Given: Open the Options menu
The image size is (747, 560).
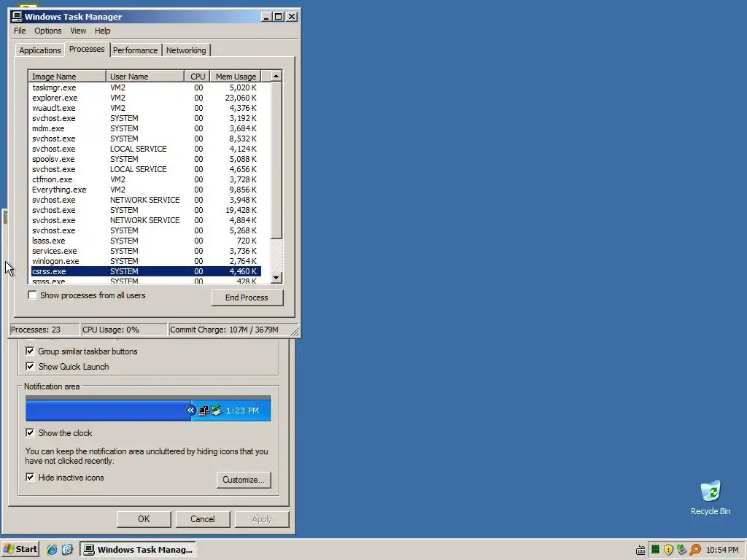Looking at the screenshot, I should click(47, 31).
